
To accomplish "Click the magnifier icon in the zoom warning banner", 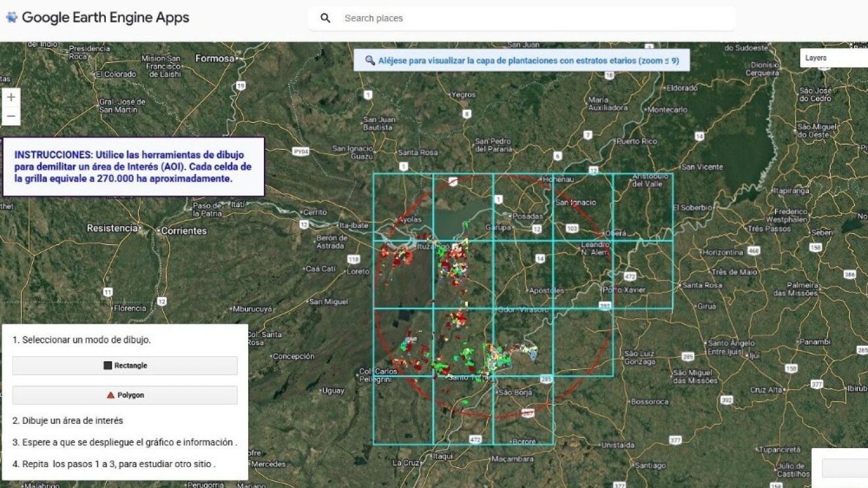I will [369, 60].
